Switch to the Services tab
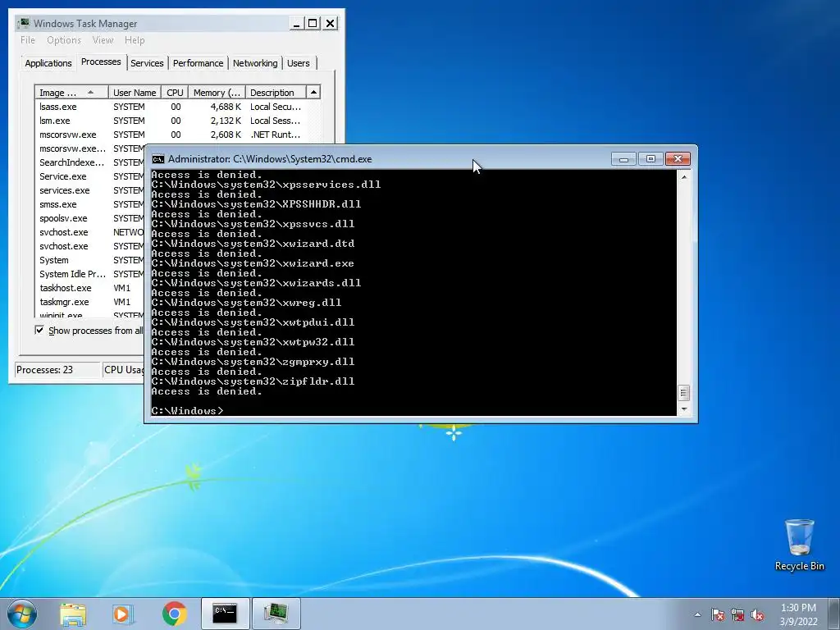The image size is (840, 630). click(x=147, y=63)
